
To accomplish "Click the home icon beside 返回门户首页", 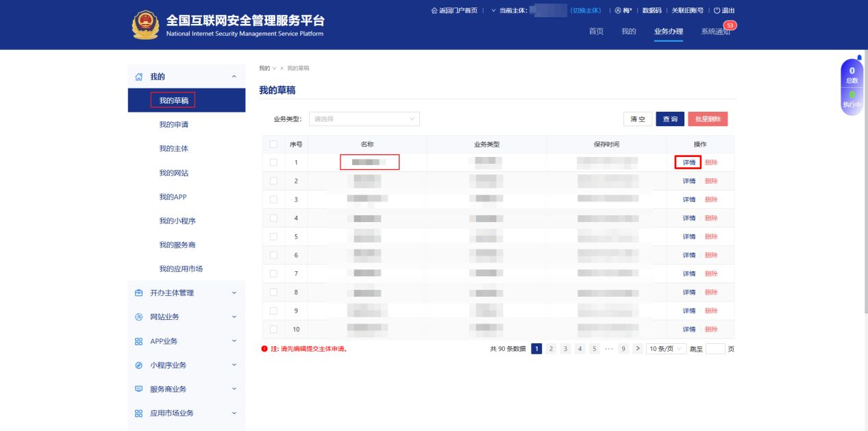I will point(434,10).
